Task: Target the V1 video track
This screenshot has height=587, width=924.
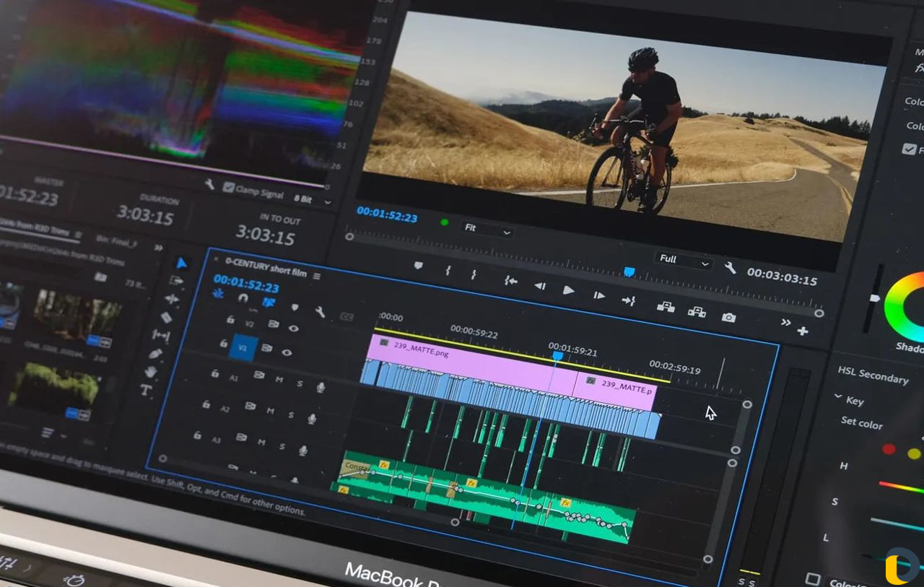Action: [x=243, y=349]
